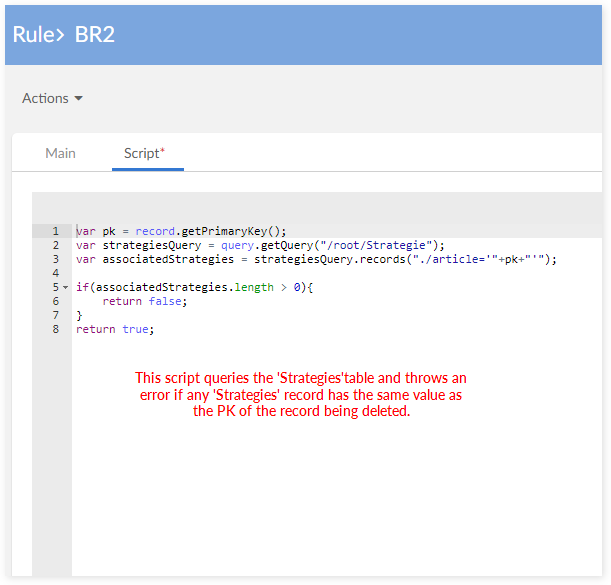Click the 'if(associatedStrategies.length > 0){' line
This screenshot has width=611, height=585.
[x=194, y=287]
